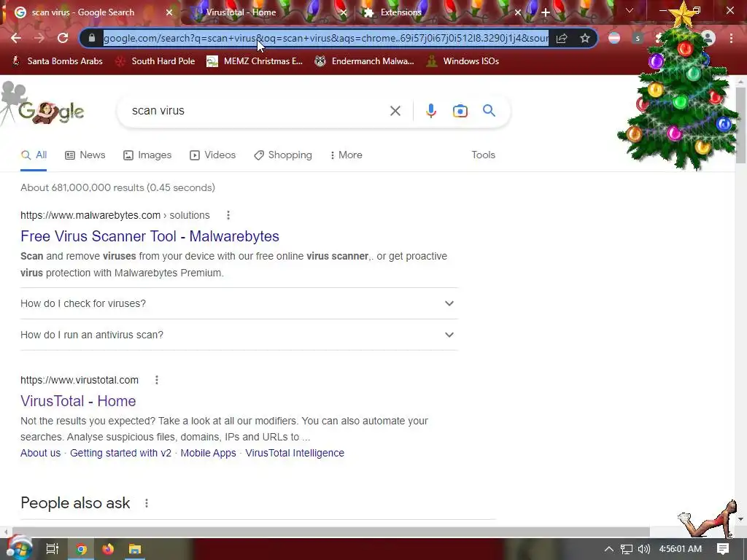This screenshot has height=560, width=747.
Task: Clear the search box with the X
Action: click(x=395, y=111)
